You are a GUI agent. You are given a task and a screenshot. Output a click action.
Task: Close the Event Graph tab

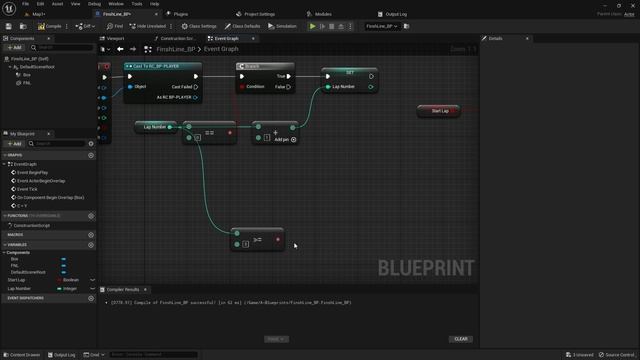coord(253,38)
